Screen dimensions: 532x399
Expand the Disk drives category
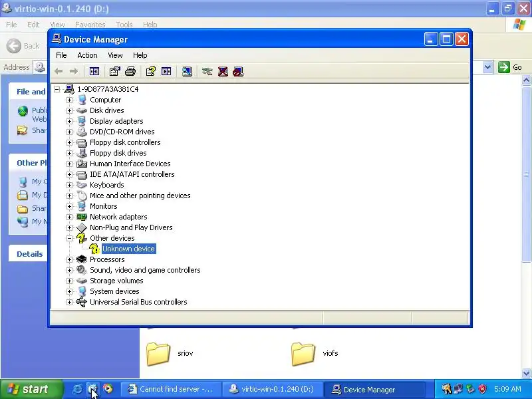coord(70,110)
